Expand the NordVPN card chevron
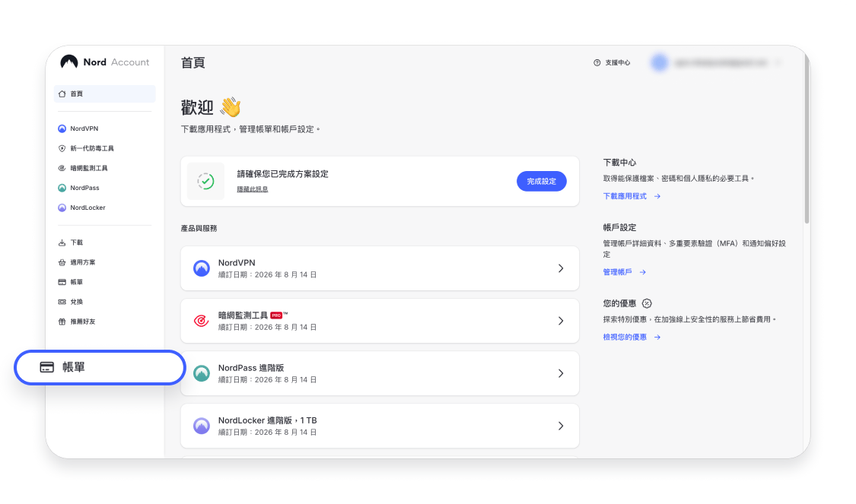 tap(561, 268)
